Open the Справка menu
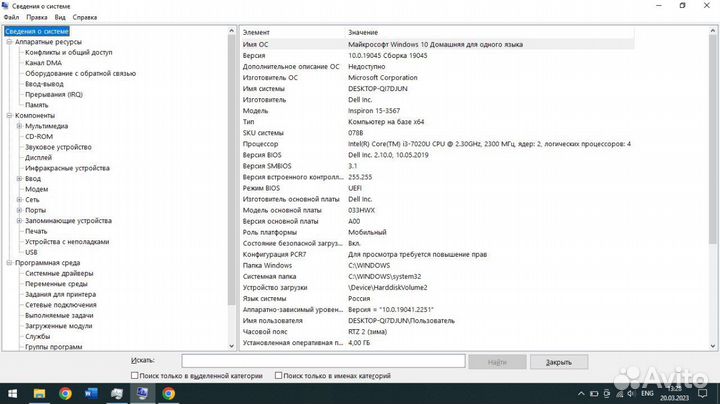The height and width of the screenshot is (404, 720). (x=84, y=17)
